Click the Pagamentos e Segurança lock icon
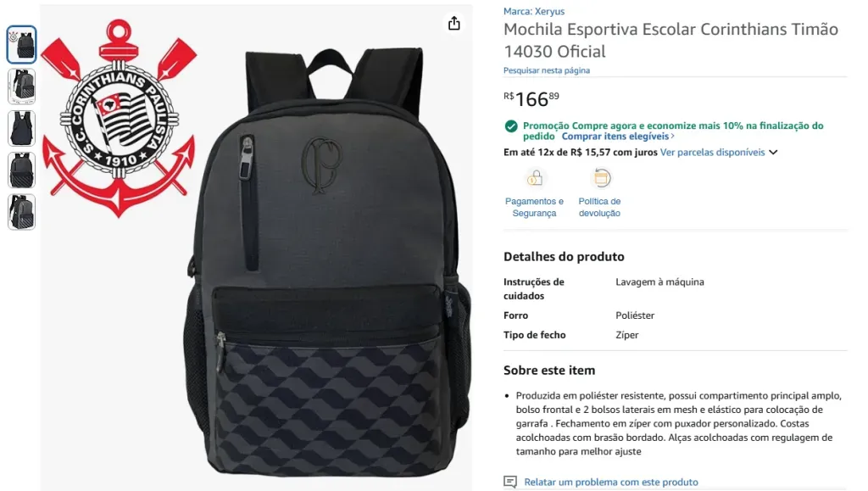 point(534,178)
